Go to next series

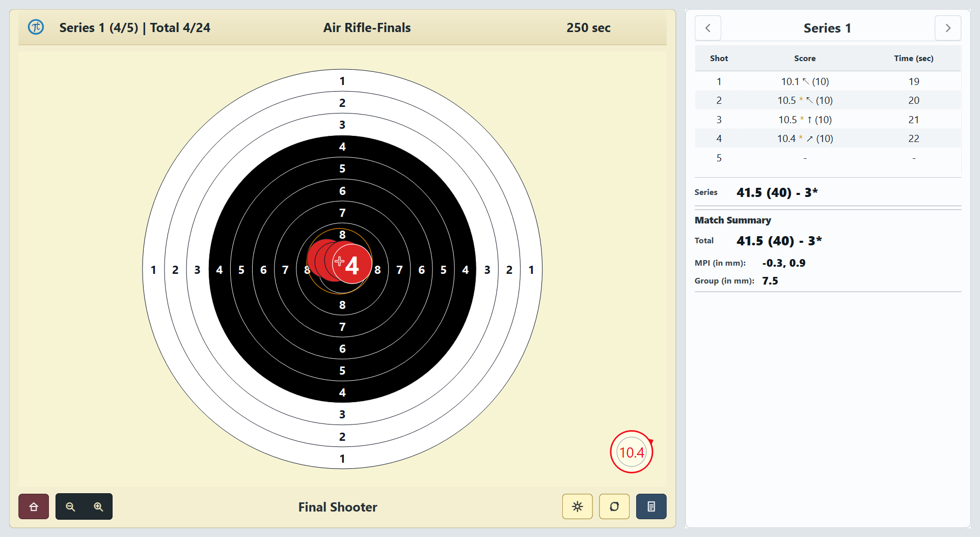(x=948, y=28)
